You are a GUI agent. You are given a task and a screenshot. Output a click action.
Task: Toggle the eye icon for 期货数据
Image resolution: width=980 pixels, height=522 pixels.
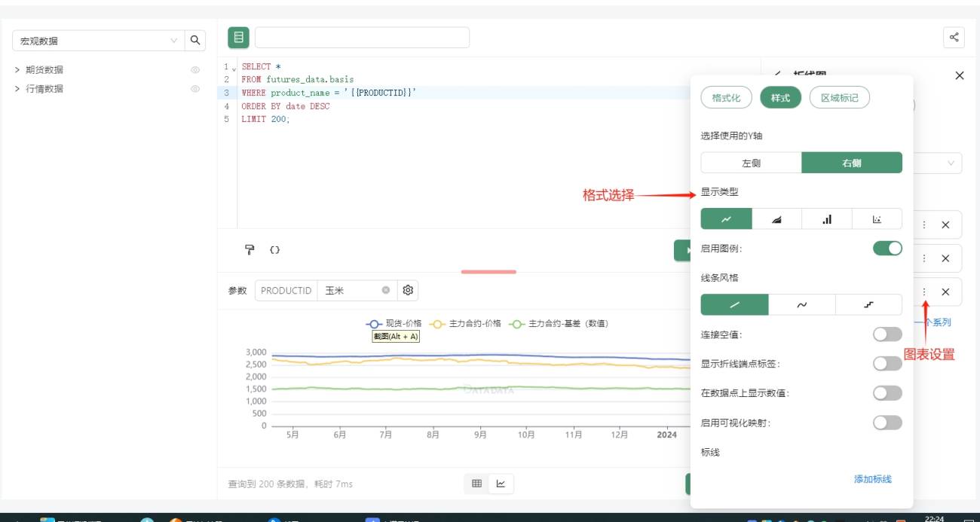[195, 70]
